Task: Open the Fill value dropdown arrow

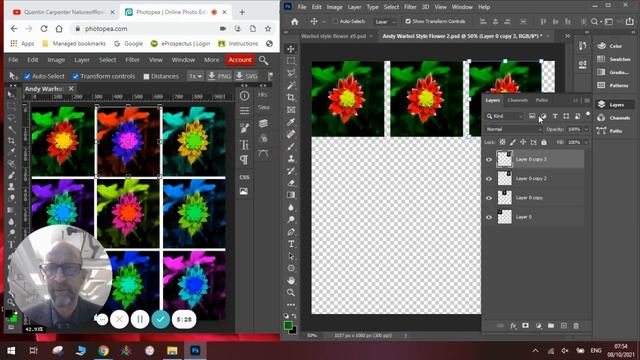Action: tap(587, 142)
